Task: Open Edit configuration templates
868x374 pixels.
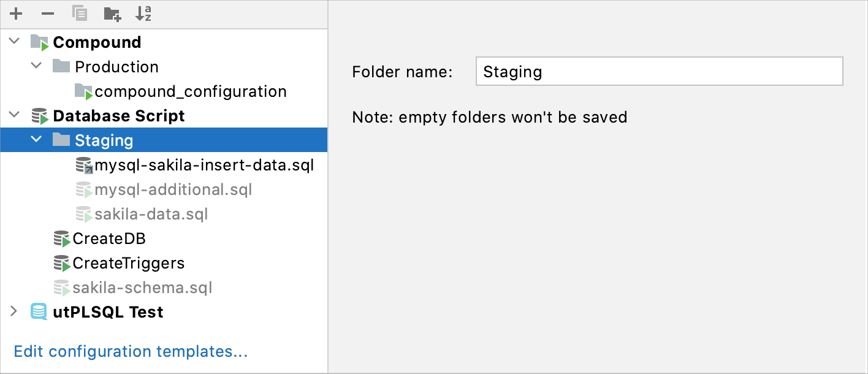Action: tap(130, 351)
